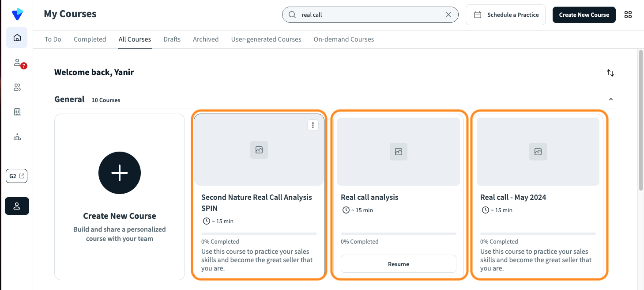This screenshot has height=290, width=644.
Task: Collapse the General courses section
Action: coord(611,99)
